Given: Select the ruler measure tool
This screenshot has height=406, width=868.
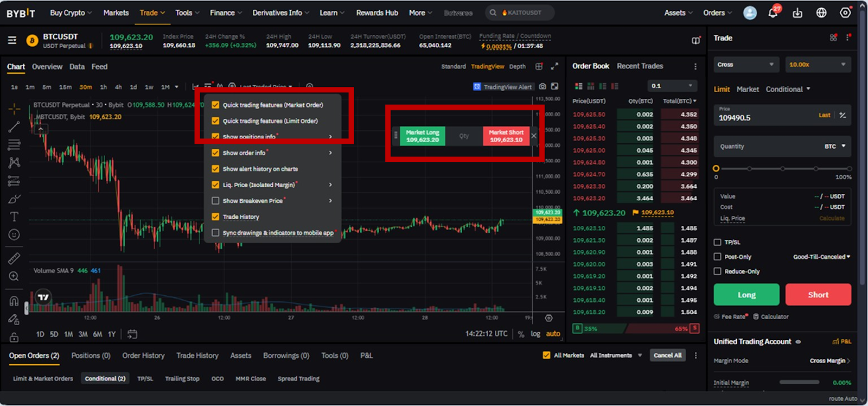Looking at the screenshot, I should [x=14, y=258].
